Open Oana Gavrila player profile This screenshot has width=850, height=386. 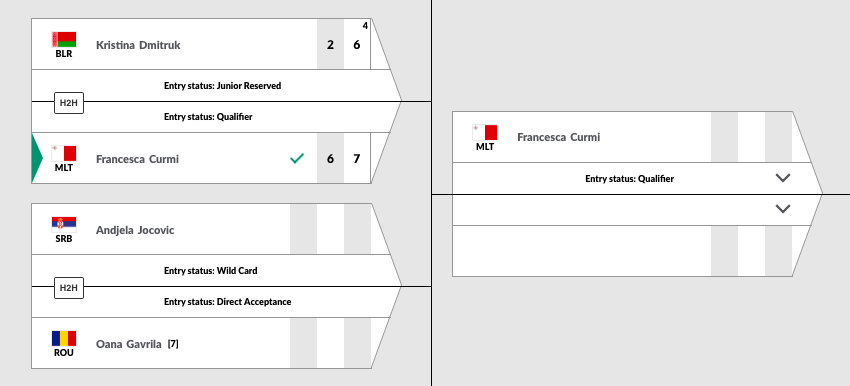(128, 344)
